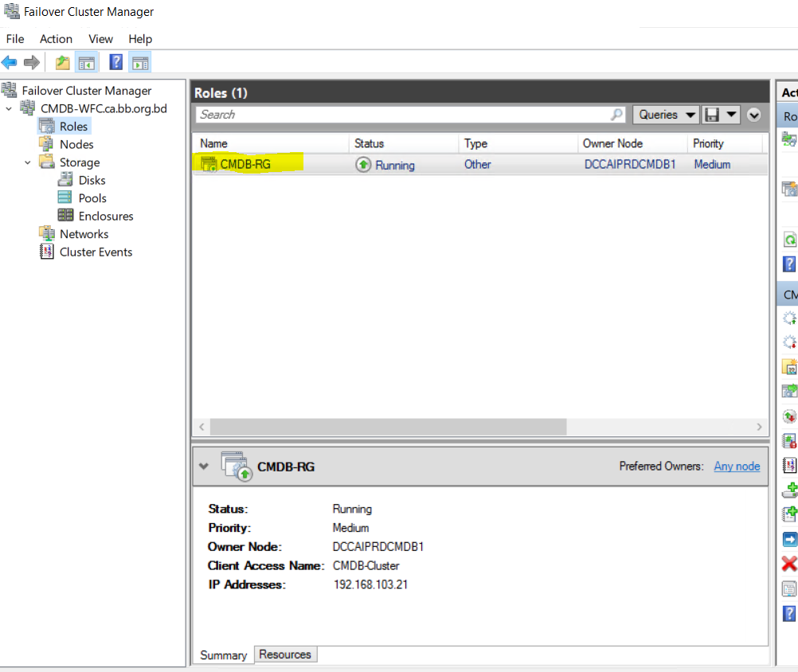Select the CMDB-RG role in the list

245,164
